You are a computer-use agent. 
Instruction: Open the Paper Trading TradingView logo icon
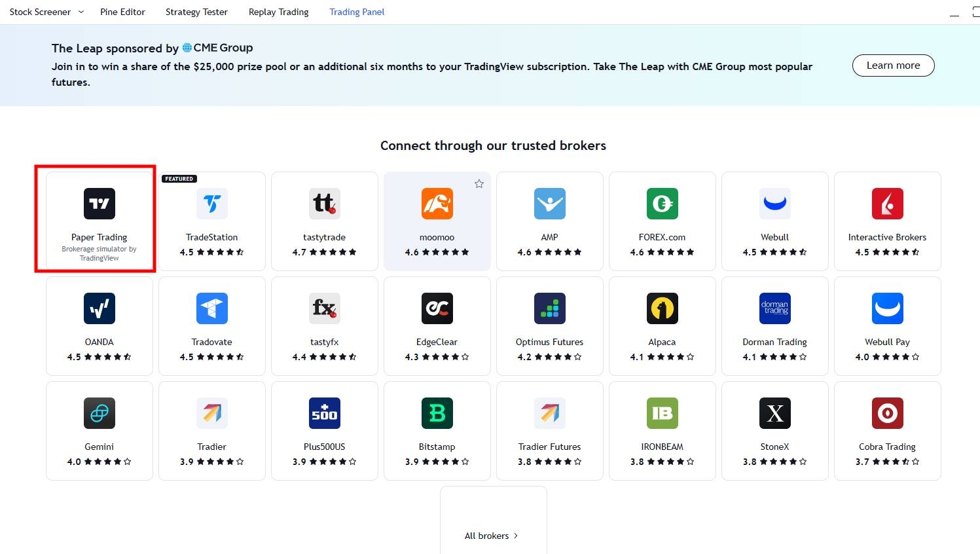click(100, 204)
